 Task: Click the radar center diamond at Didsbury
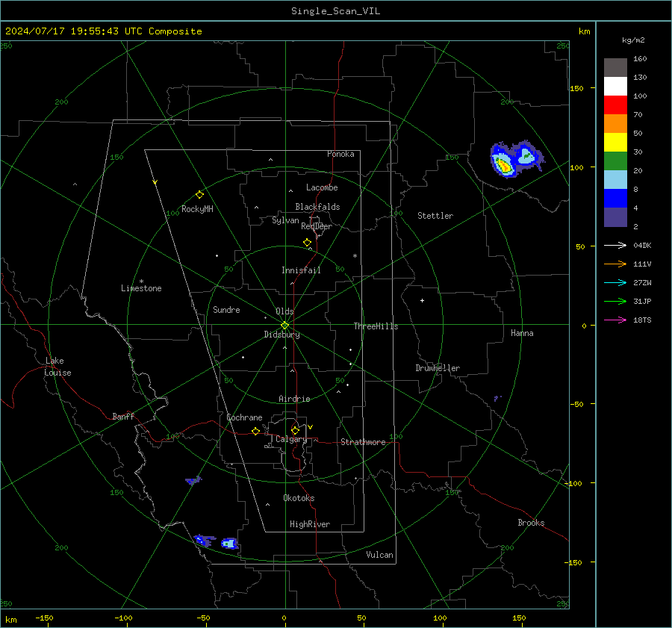(x=284, y=326)
